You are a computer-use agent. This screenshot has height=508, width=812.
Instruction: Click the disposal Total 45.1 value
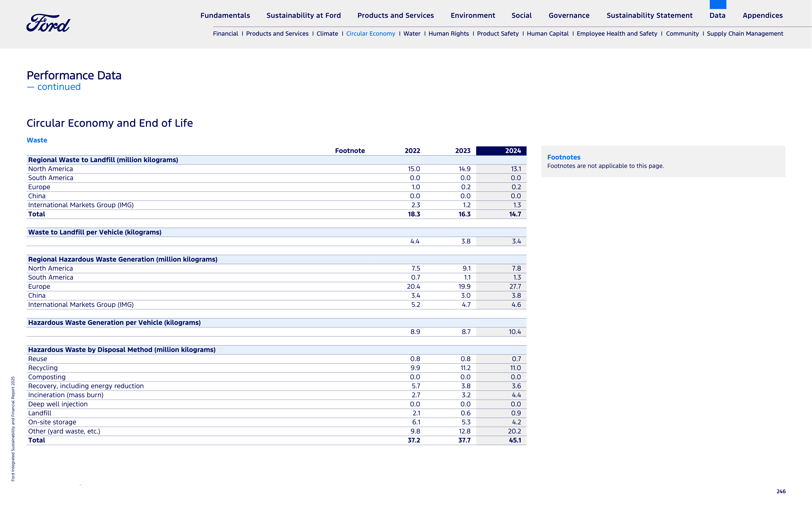515,441
